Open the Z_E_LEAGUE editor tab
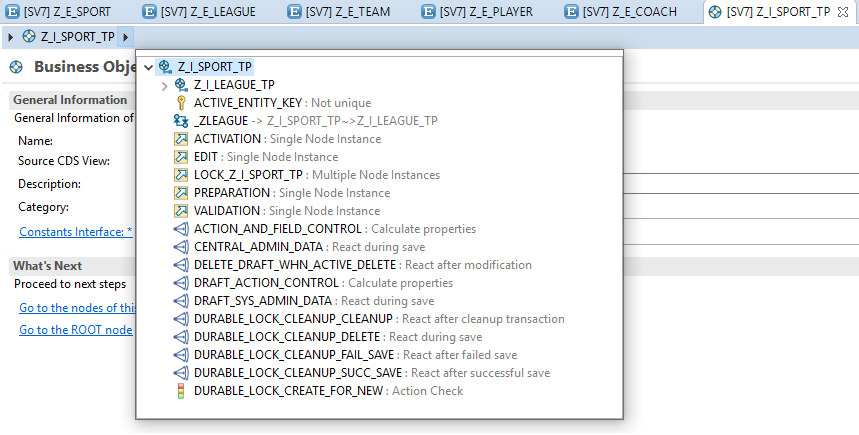The width and height of the screenshot is (859, 435). pyautogui.click(x=199, y=12)
